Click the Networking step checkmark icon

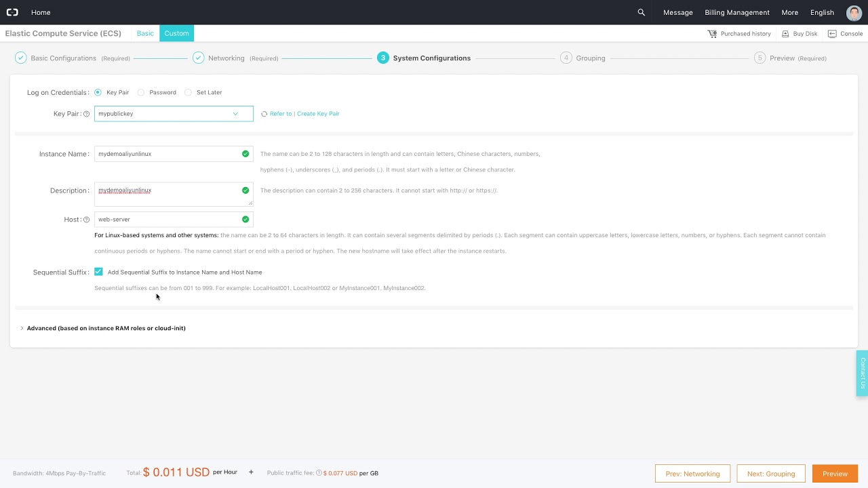click(198, 58)
